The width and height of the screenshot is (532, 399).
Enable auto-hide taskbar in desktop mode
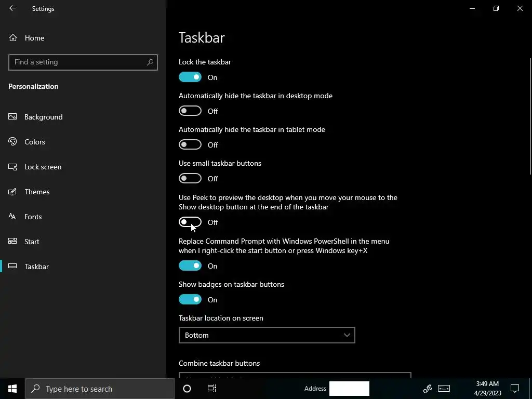(190, 111)
